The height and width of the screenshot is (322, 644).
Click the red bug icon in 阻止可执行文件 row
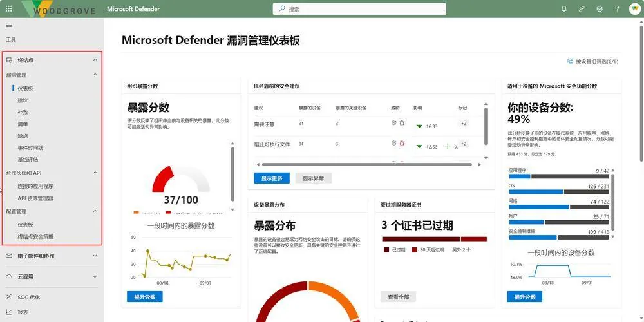click(x=402, y=143)
